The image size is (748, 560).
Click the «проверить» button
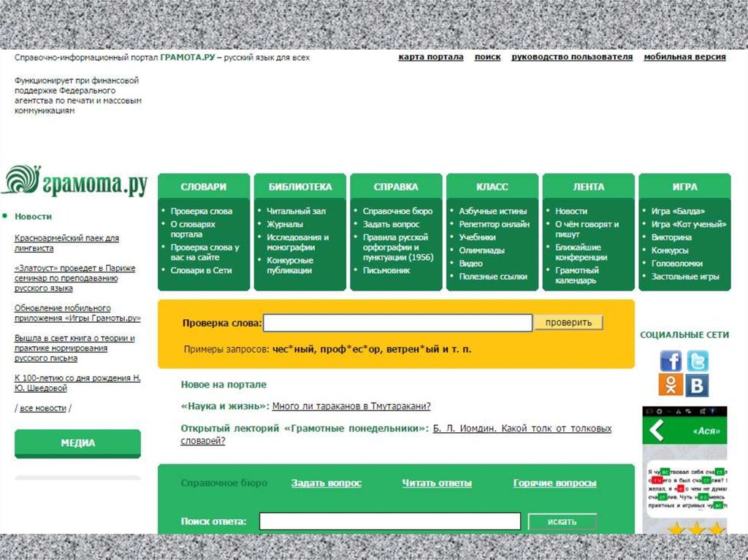coord(568,323)
